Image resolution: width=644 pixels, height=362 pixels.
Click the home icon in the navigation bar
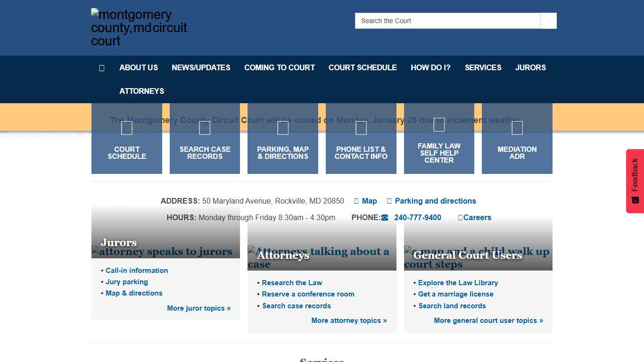click(102, 67)
